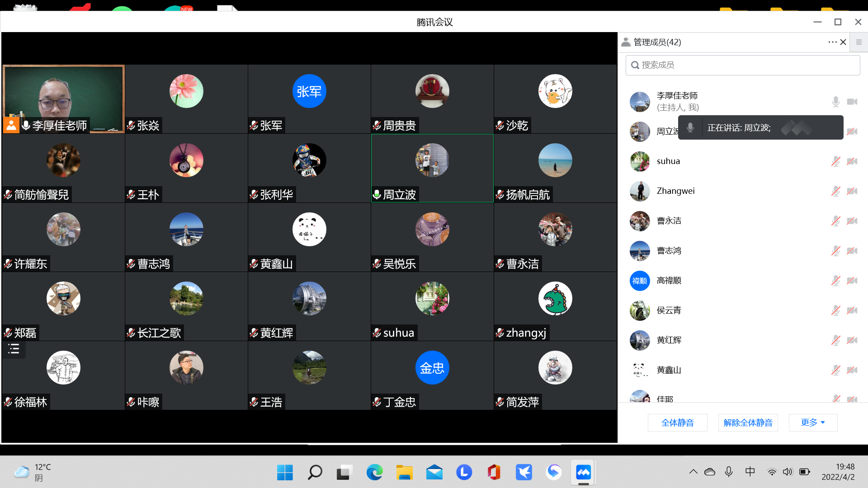Open Task View from taskbar

(x=344, y=473)
